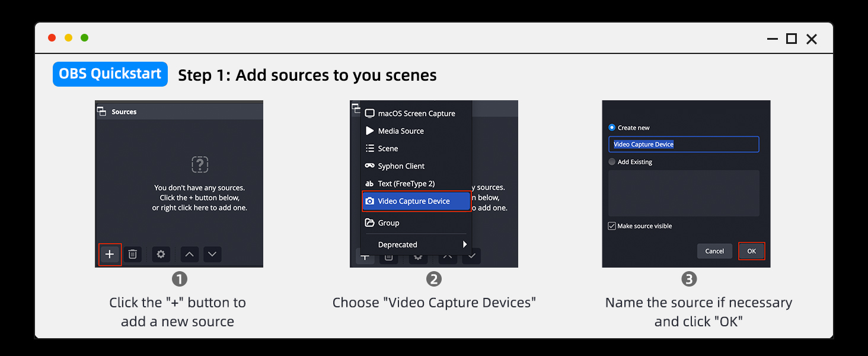The width and height of the screenshot is (868, 356).
Task: Move source up with the up arrow
Action: pyautogui.click(x=189, y=255)
